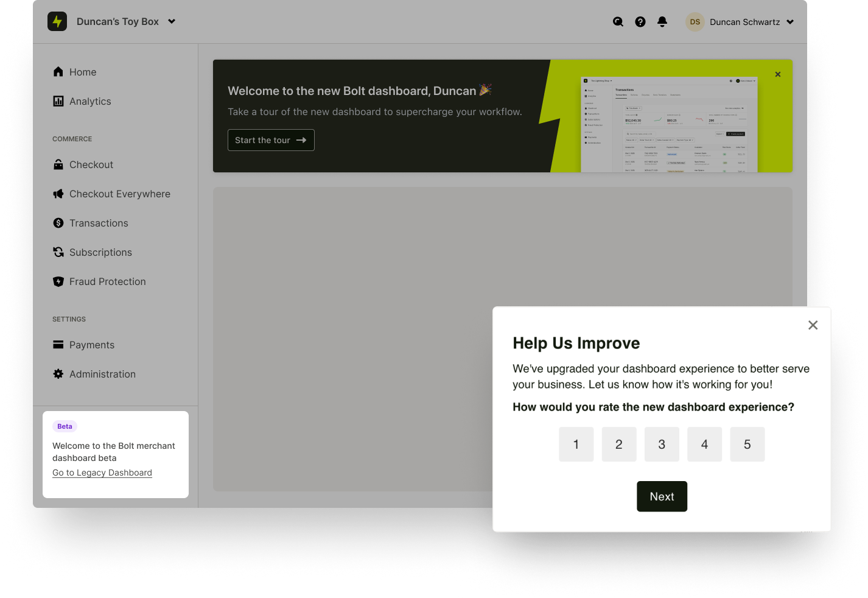This screenshot has height=598, width=868.
Task: Follow the Go to Legacy Dashboard link
Action: pyautogui.click(x=102, y=473)
